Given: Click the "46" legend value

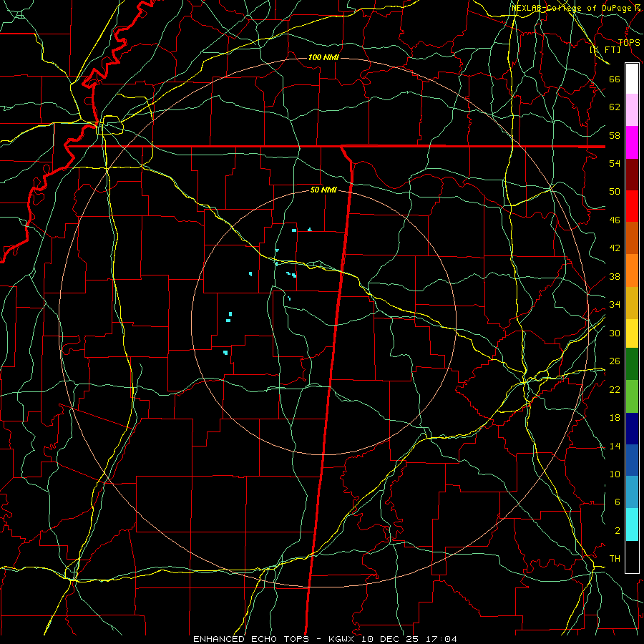Looking at the screenshot, I should (x=615, y=220).
